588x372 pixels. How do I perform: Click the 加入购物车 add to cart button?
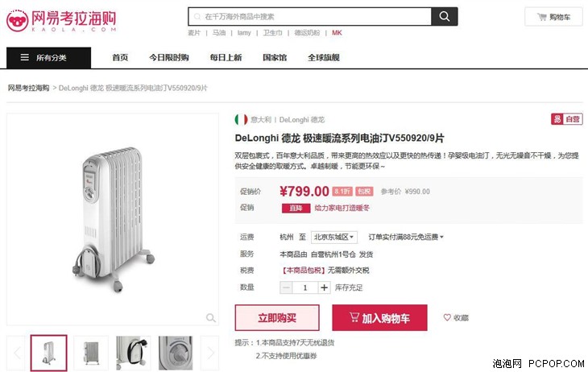[x=379, y=317]
